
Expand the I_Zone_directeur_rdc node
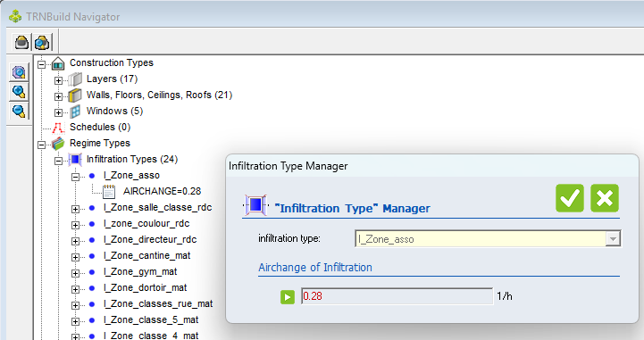[x=75, y=241]
